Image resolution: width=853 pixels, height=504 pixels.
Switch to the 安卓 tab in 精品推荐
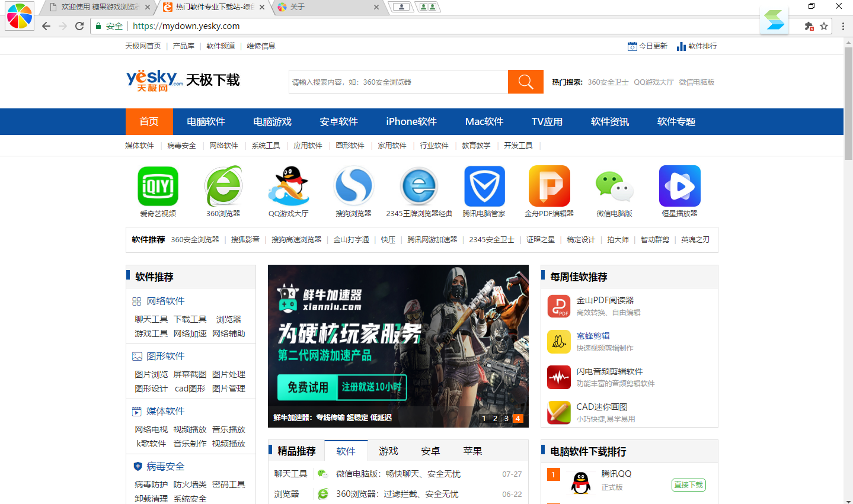[430, 451]
